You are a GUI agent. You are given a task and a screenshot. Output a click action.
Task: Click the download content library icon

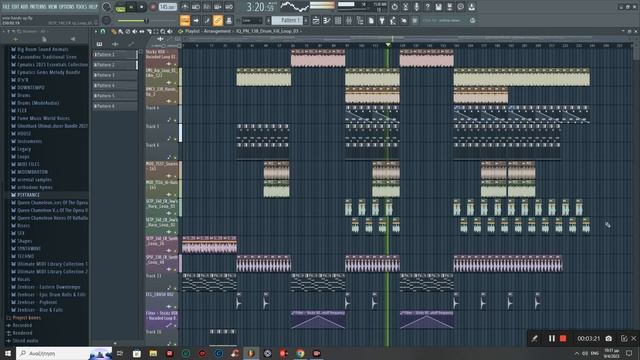point(471,7)
